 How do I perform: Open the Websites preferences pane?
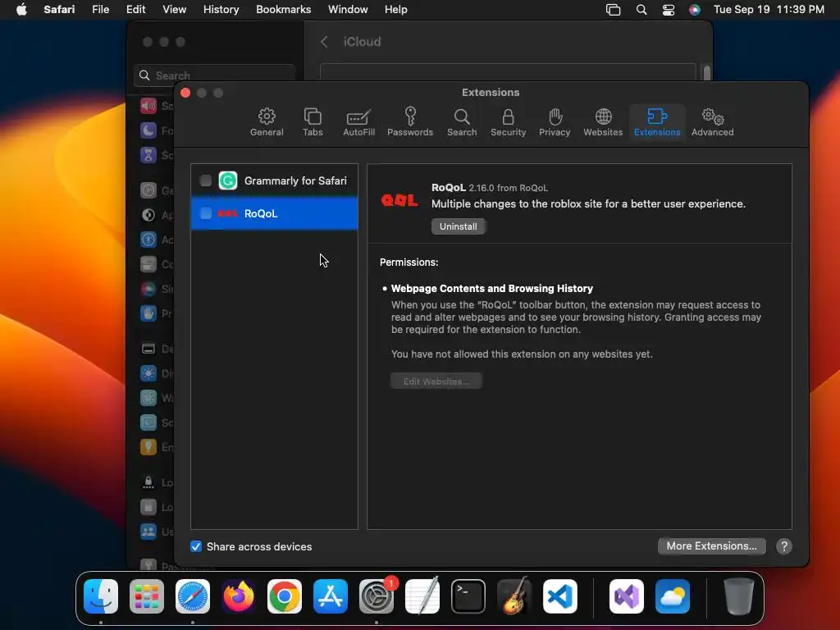tap(603, 122)
